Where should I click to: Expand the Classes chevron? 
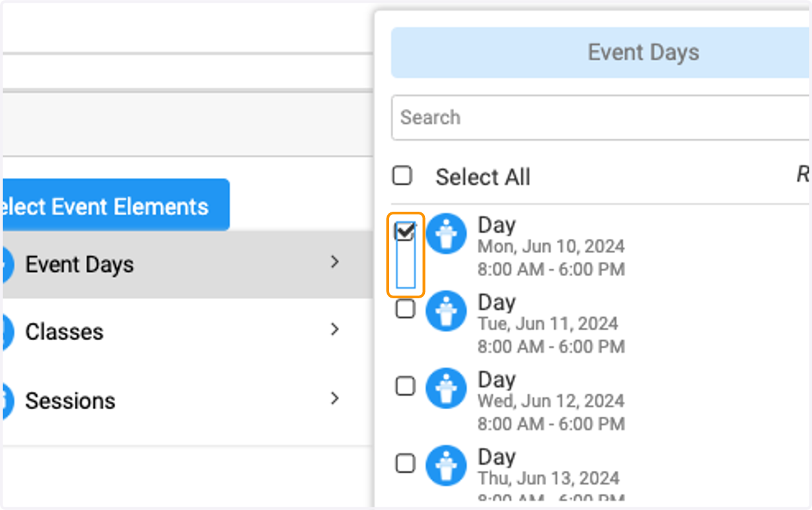pyautogui.click(x=334, y=329)
